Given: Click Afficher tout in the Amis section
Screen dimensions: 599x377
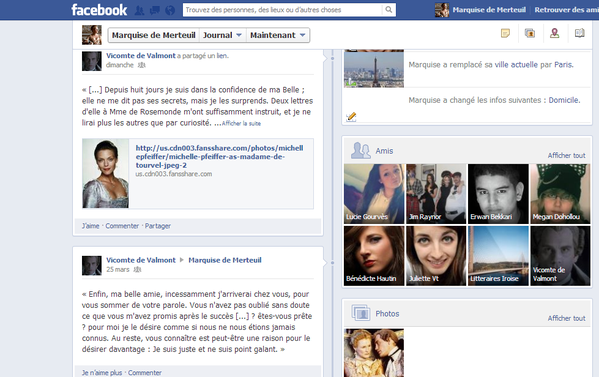Looking at the screenshot, I should [x=567, y=155].
